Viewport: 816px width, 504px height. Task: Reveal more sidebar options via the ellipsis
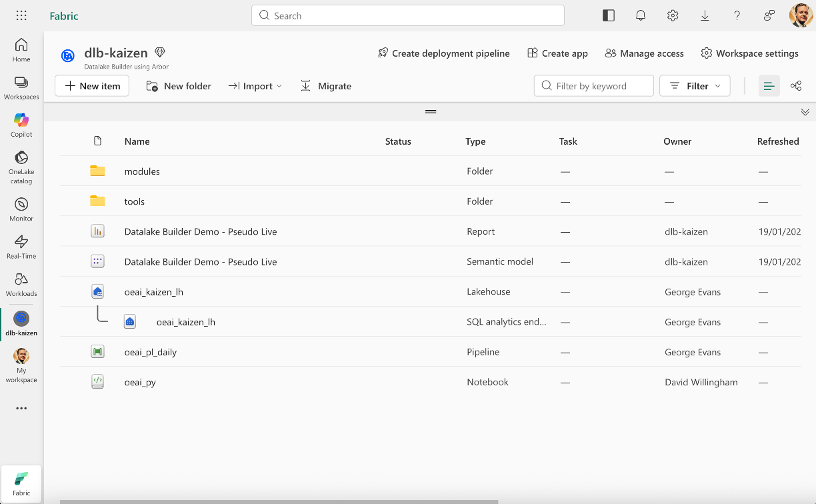click(x=21, y=408)
